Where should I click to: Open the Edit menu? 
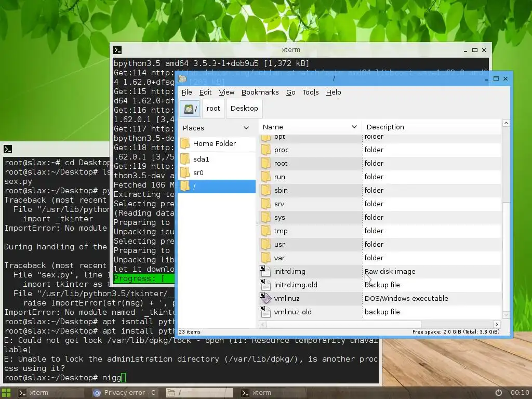[205, 92]
